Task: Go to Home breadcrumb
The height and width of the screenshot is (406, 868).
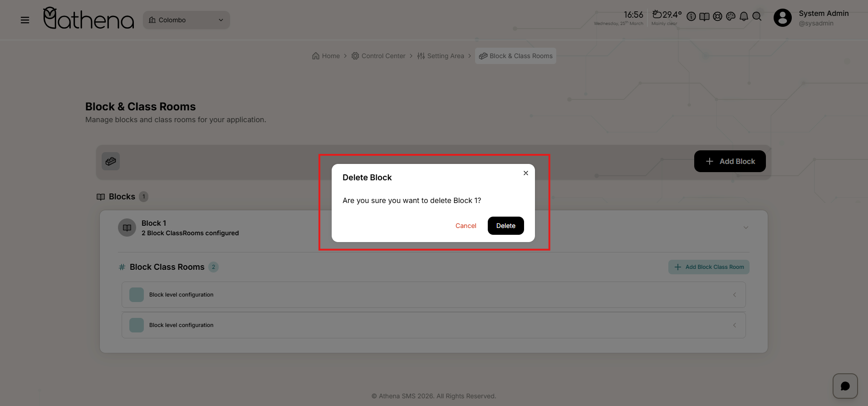Action: (x=326, y=56)
